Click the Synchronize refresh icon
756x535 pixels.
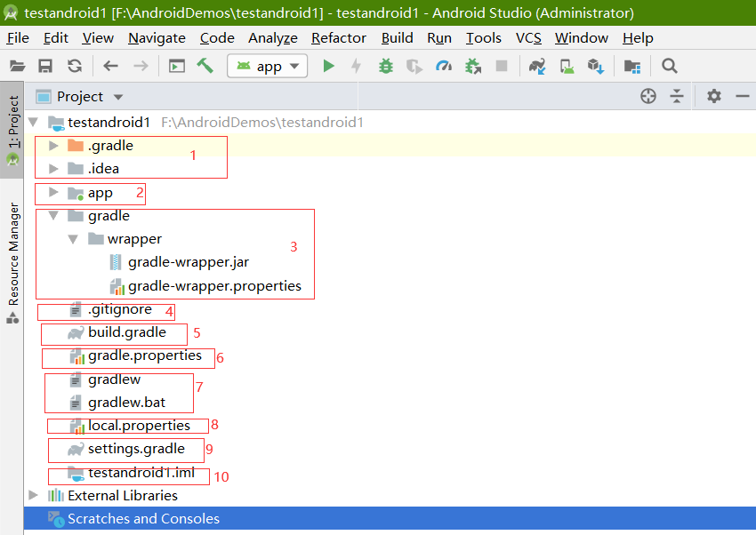75,66
